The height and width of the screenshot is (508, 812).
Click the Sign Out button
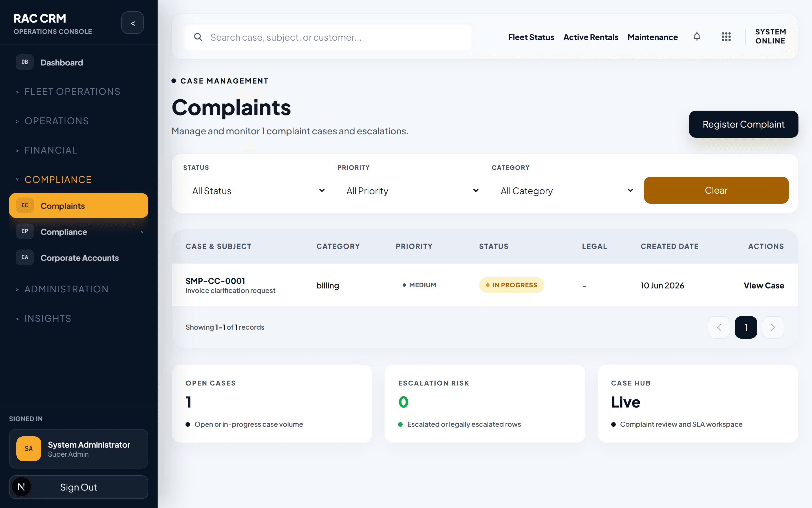79,487
